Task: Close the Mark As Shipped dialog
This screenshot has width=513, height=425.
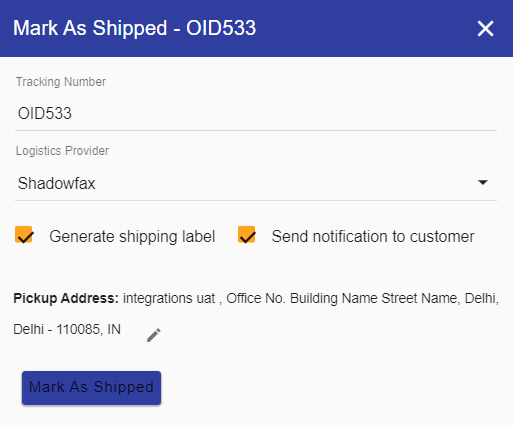Action: tap(485, 28)
